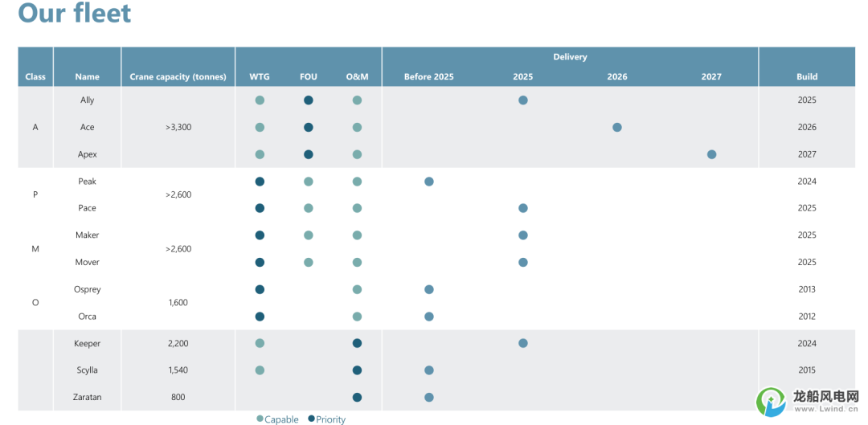Select Keeper's 2025 delivery dot
Image resolution: width=868 pixels, height=425 pixels.
[523, 343]
